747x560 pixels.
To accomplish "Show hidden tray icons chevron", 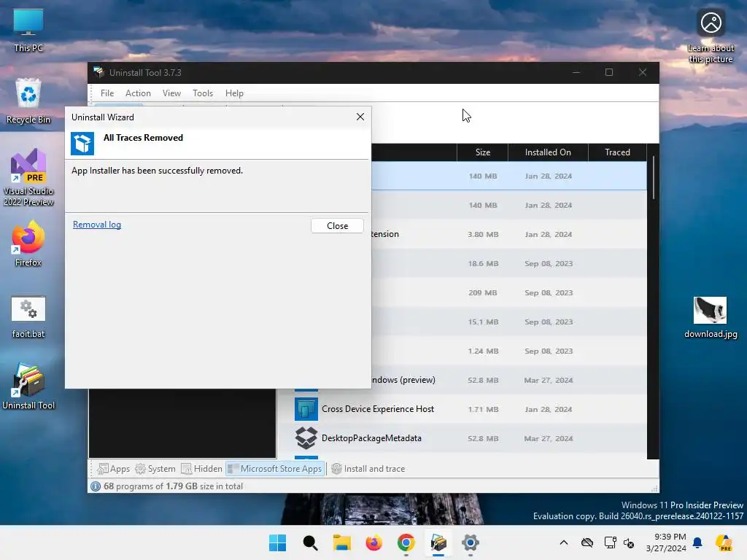I will coord(564,542).
